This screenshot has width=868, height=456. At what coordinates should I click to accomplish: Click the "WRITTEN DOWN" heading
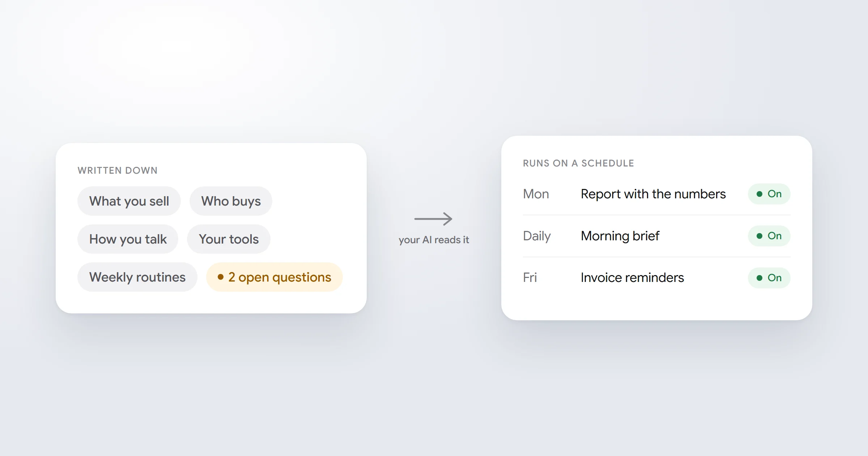(118, 170)
